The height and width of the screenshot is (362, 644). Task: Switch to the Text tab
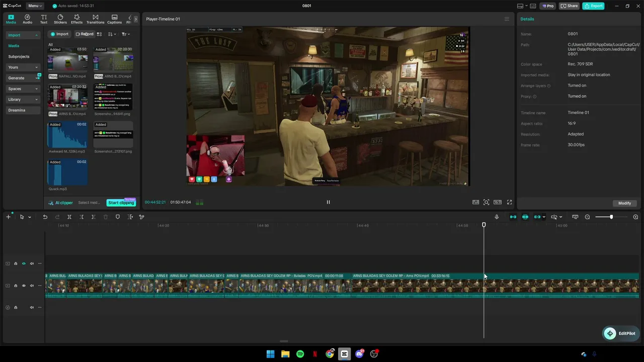coord(44,19)
